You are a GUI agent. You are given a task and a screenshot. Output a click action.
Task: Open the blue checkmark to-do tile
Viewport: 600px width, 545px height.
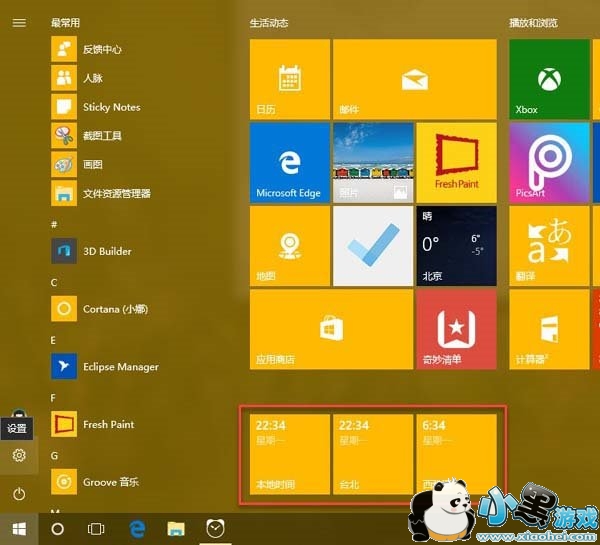[x=373, y=246]
